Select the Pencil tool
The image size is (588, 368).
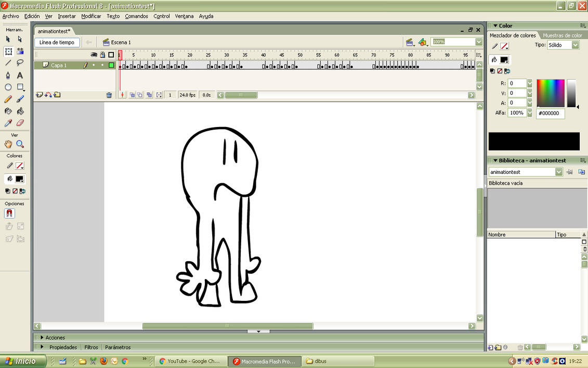[x=8, y=99]
